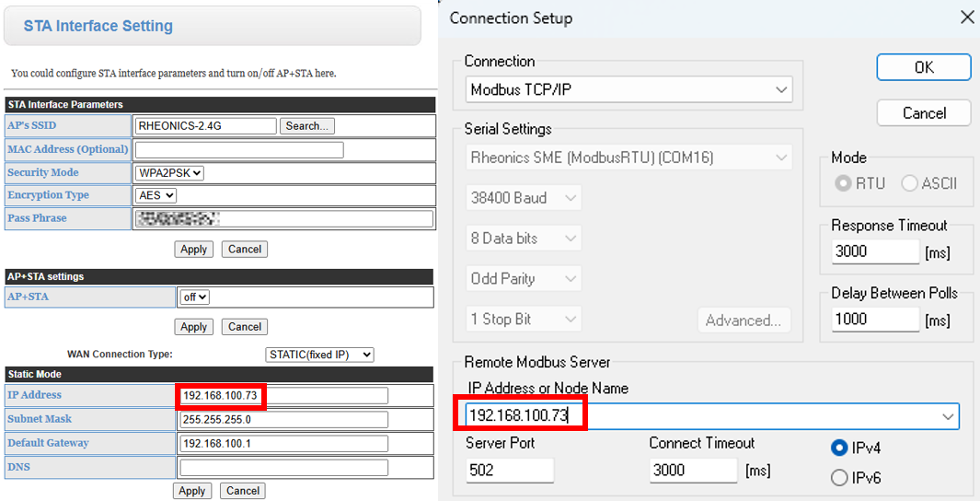Expand the IP Address or Node Name list
The width and height of the screenshot is (980, 501).
[948, 416]
